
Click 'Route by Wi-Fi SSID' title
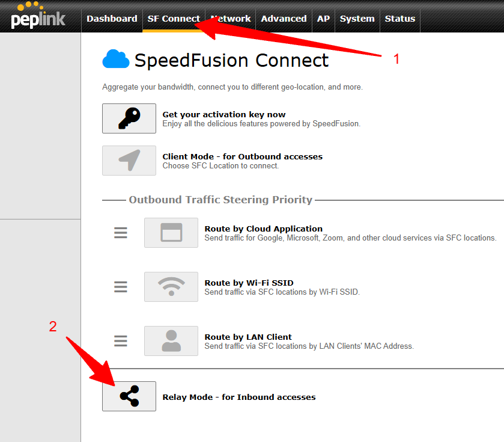249,283
